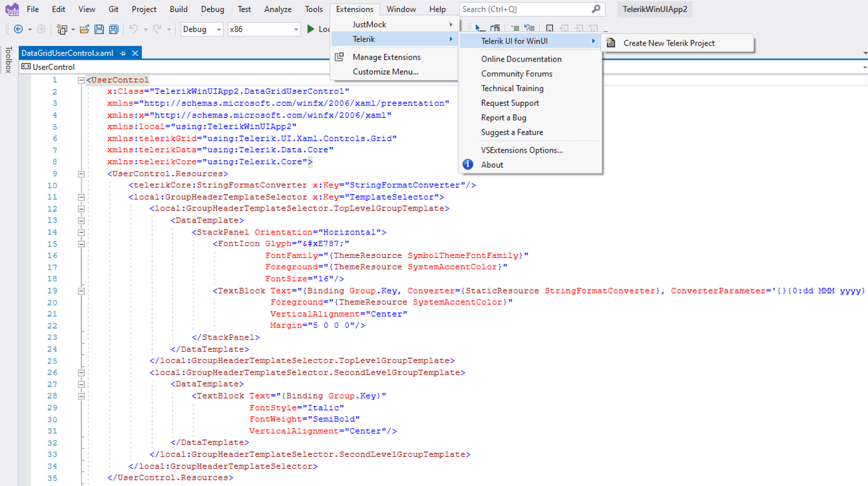Click the search magnifier icon
This screenshot has width=868, height=486.
(596, 9)
